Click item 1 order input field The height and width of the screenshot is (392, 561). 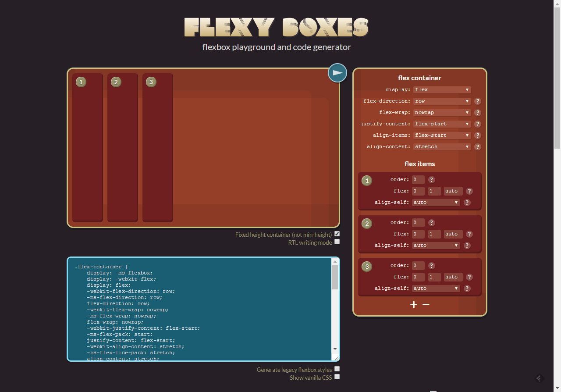(418, 180)
